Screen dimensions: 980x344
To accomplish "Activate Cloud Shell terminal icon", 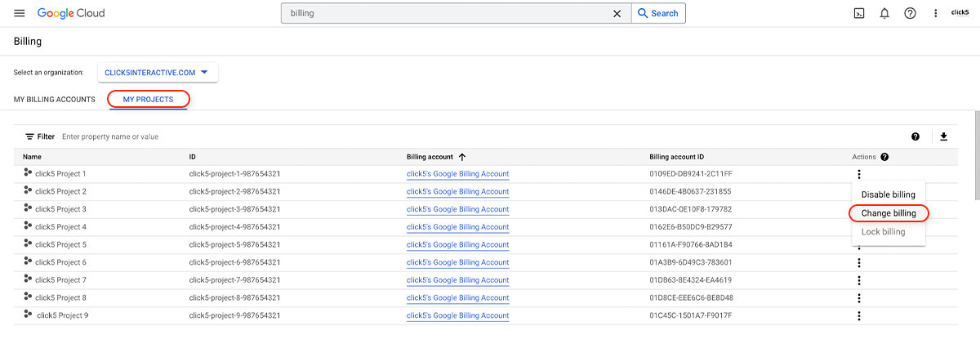I will [859, 13].
